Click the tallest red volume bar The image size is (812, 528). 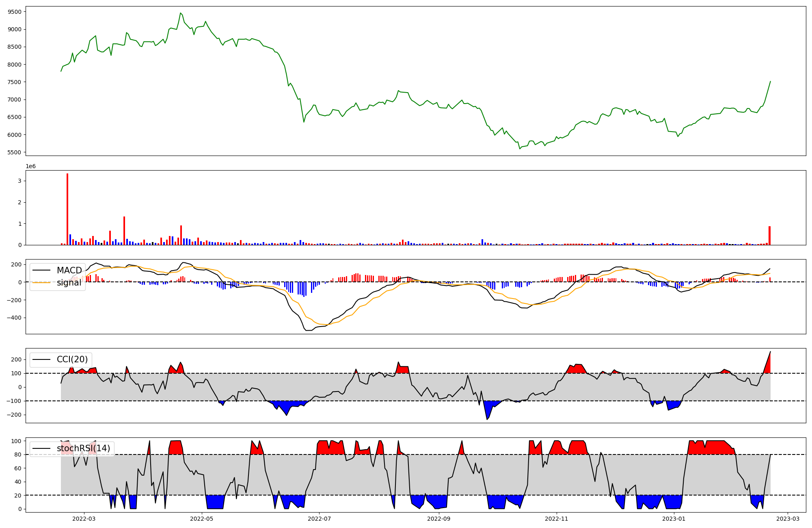click(67, 209)
